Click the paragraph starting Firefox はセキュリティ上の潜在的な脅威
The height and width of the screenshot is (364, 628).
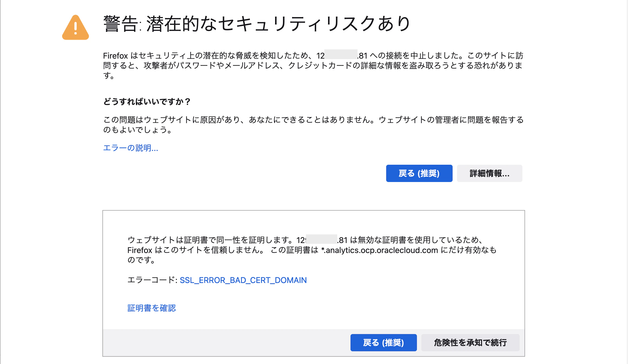pos(313,65)
